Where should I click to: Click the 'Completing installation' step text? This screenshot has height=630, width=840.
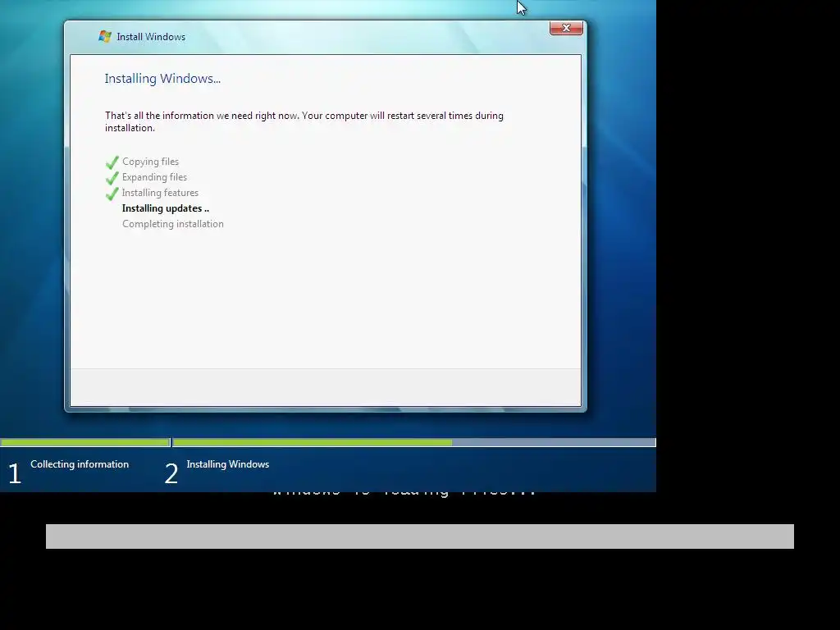pyautogui.click(x=173, y=224)
